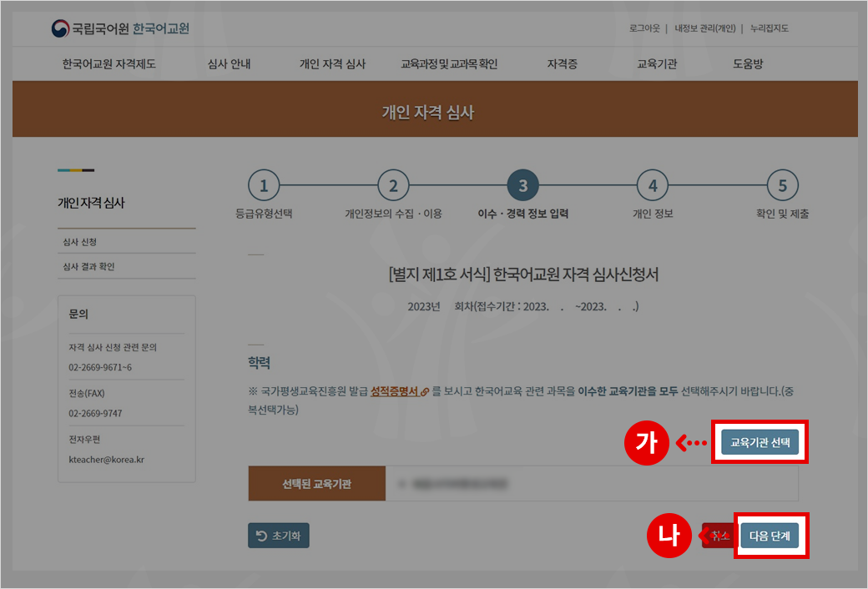Open the 한국어교원 자격제도 menu
Image resolution: width=868 pixels, height=589 pixels.
[108, 64]
